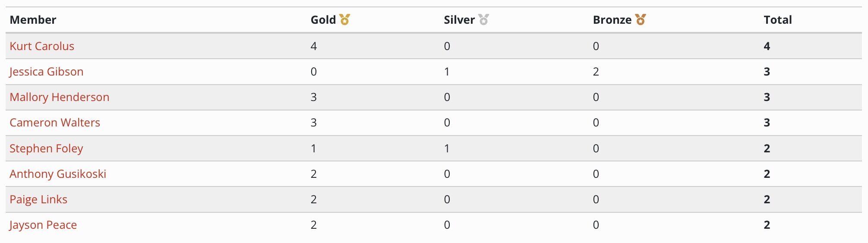The image size is (868, 243).
Task: Click the Total column header
Action: pos(778,20)
